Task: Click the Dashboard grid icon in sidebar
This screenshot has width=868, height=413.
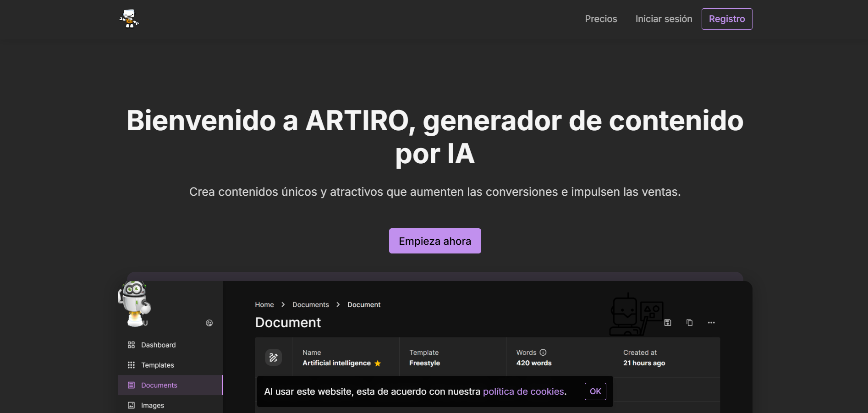Action: click(x=131, y=345)
